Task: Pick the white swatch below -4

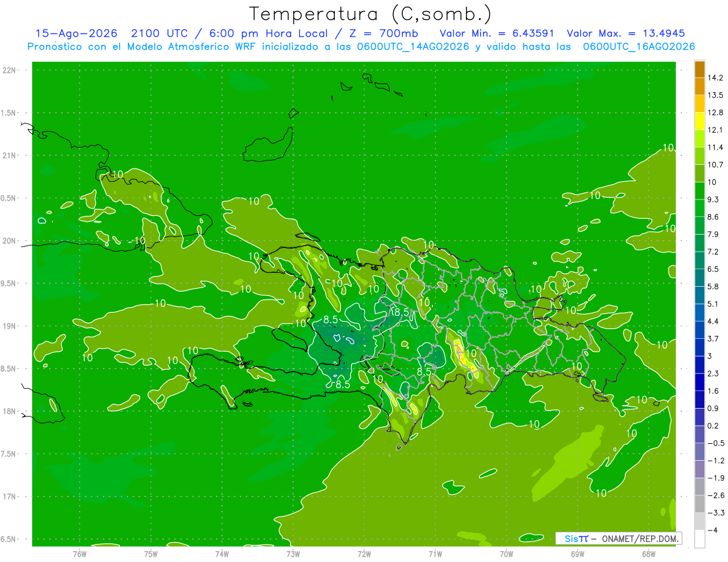Action: tap(699, 539)
